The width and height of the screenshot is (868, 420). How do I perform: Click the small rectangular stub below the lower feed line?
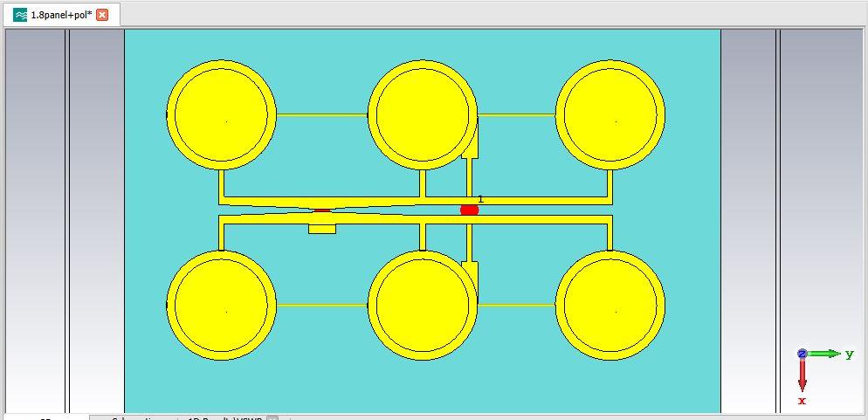pos(322,229)
